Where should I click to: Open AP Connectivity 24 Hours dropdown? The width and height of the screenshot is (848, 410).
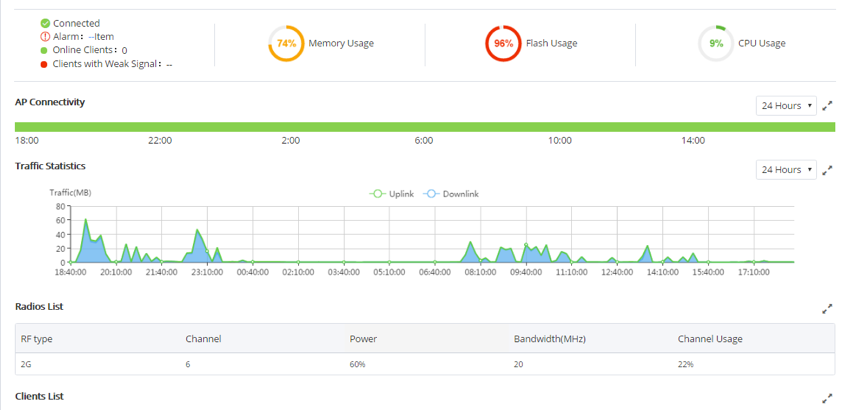786,106
